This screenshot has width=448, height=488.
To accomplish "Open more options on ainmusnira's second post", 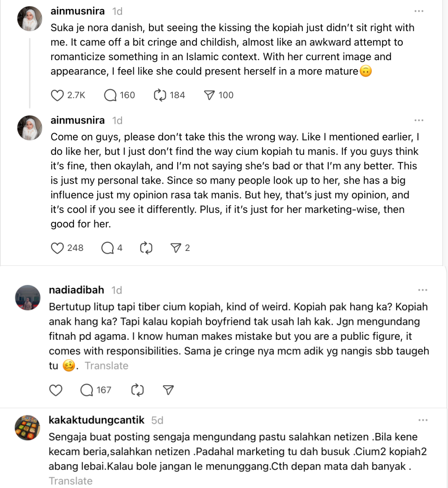I will click(419, 120).
